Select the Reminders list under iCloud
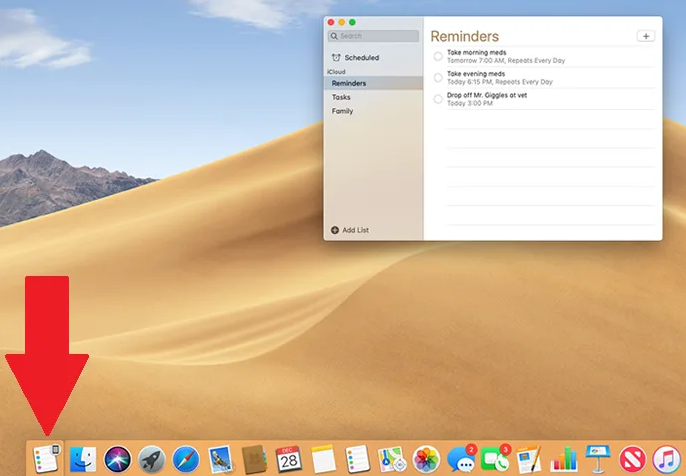 pyautogui.click(x=349, y=83)
